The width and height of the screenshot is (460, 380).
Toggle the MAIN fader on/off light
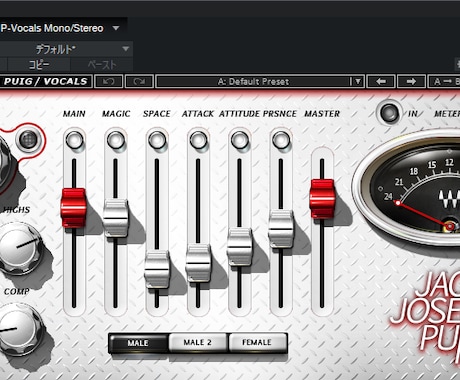point(74,140)
